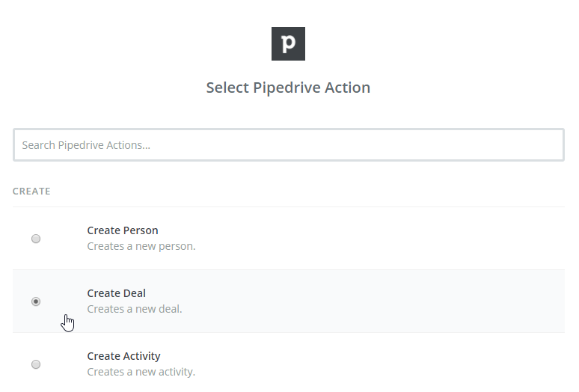Click the search box placeholder text
Screen dimensions: 579x392
(86, 145)
